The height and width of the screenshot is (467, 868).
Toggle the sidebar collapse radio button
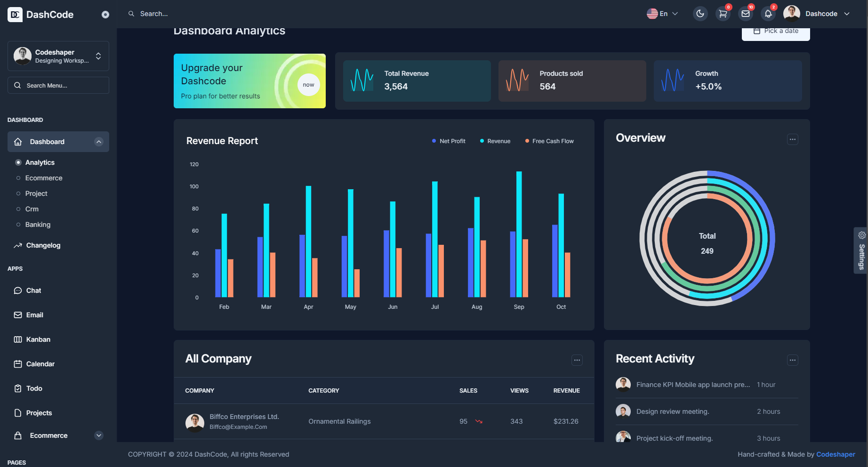[105, 15]
